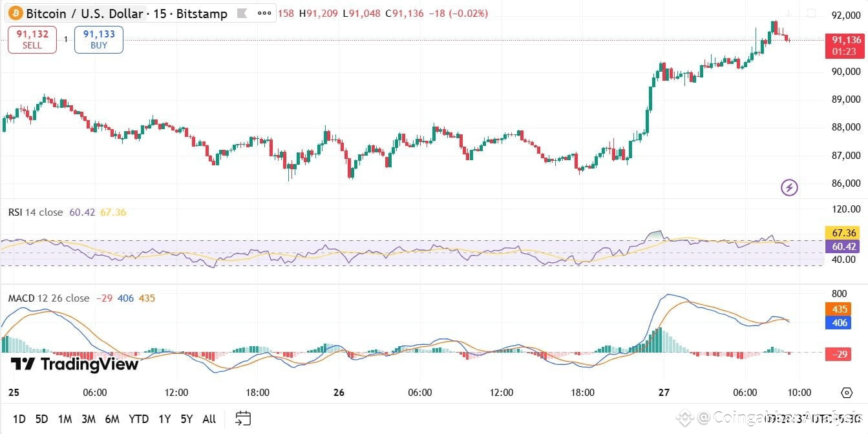
Task: Click the red 91,136 price label
Action: pos(845,39)
